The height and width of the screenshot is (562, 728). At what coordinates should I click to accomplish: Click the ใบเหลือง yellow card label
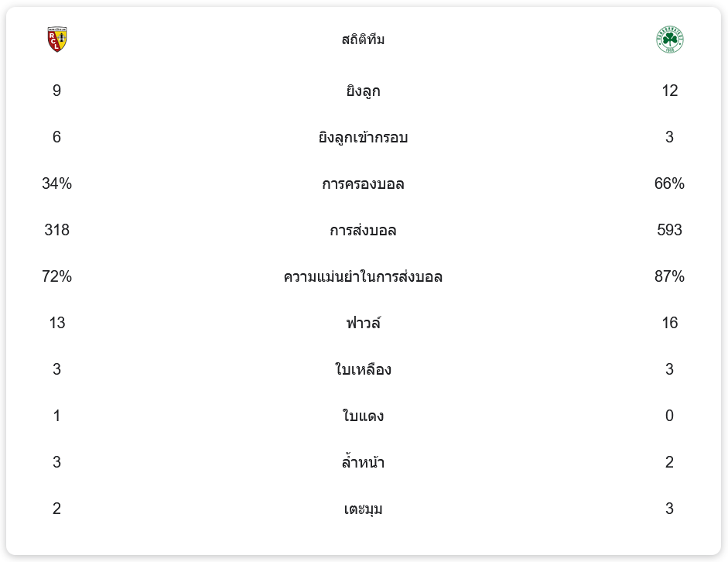click(x=363, y=370)
